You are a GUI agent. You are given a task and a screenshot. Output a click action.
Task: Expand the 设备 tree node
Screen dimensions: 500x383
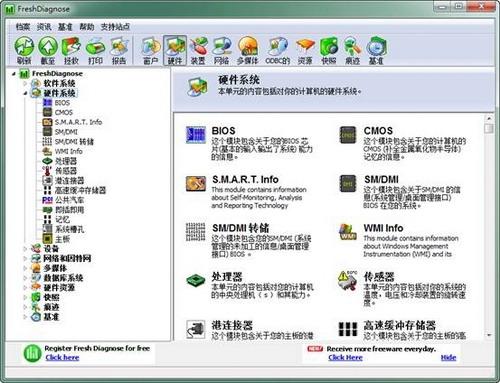click(25, 248)
